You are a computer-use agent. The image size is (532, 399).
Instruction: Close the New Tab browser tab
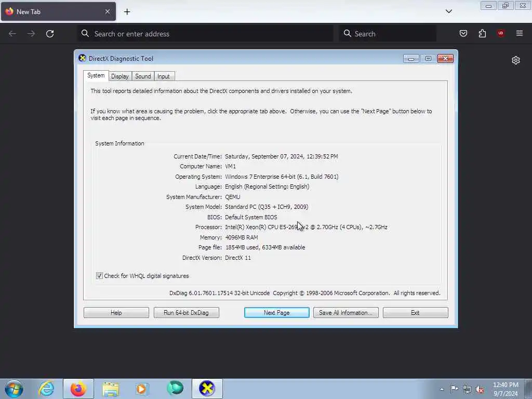pos(107,11)
